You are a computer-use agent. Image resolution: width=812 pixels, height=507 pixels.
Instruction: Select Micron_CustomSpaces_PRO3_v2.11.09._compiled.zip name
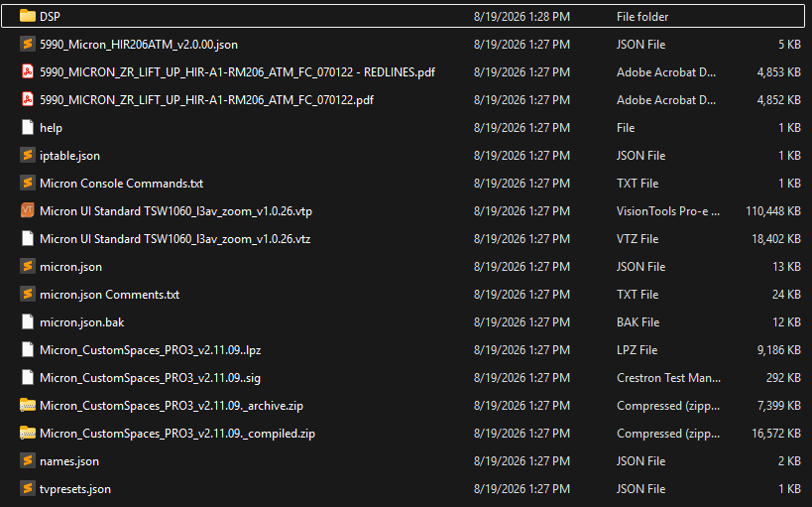point(177,434)
